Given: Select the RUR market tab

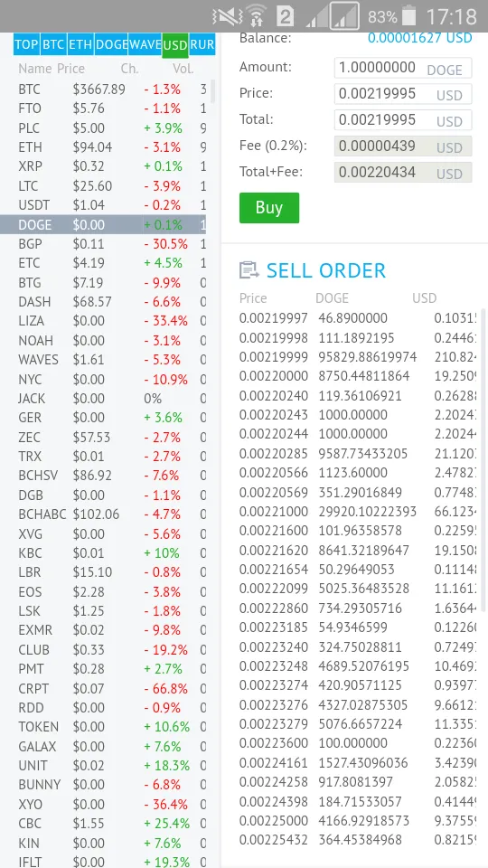Looking at the screenshot, I should [202, 45].
